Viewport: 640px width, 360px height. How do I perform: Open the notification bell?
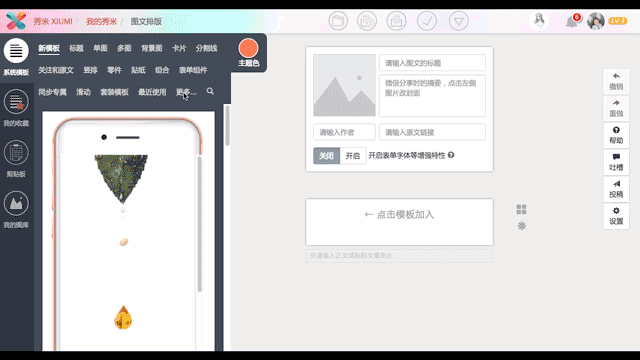point(572,21)
